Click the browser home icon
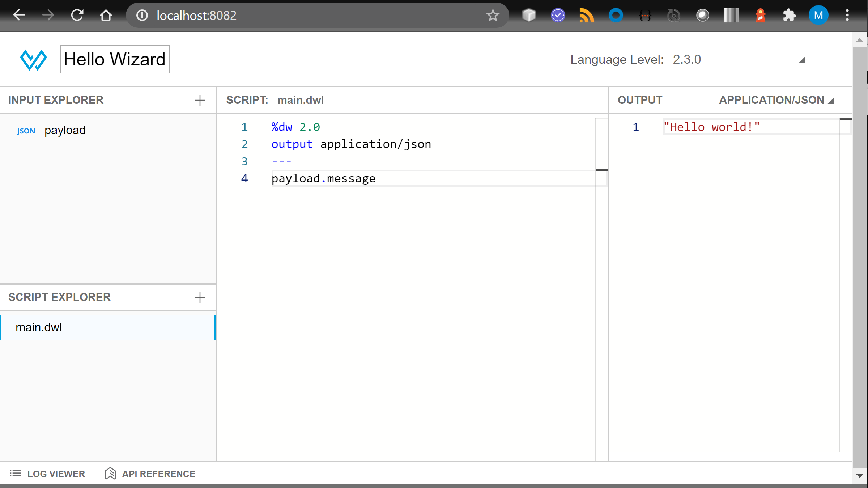This screenshot has width=868, height=488. click(x=106, y=15)
